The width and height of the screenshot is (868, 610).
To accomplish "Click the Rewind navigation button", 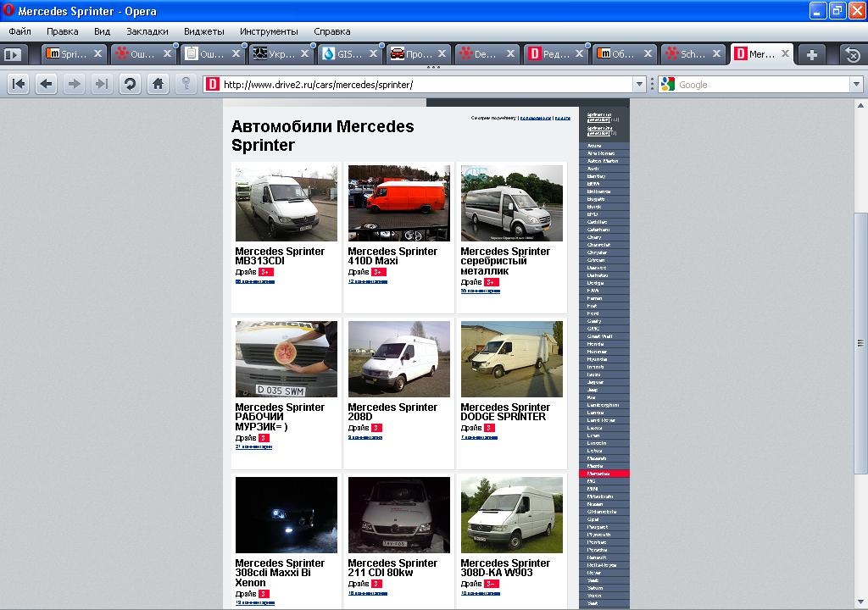I will (19, 84).
